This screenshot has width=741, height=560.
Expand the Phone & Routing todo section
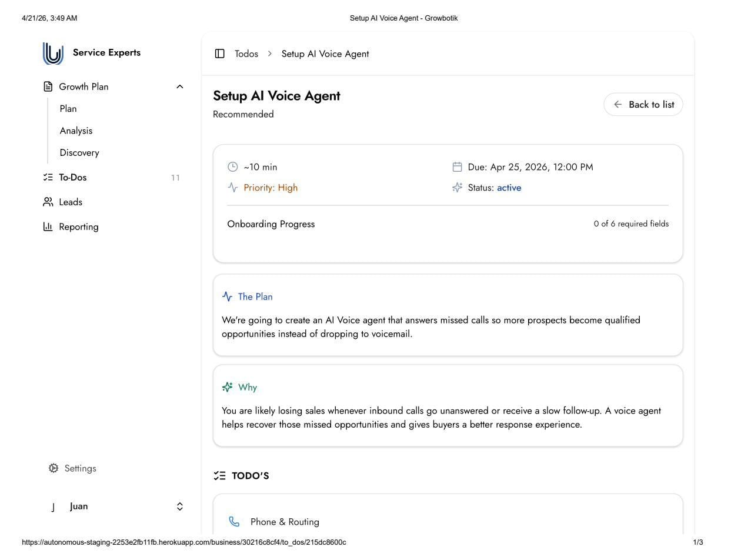pos(285,522)
